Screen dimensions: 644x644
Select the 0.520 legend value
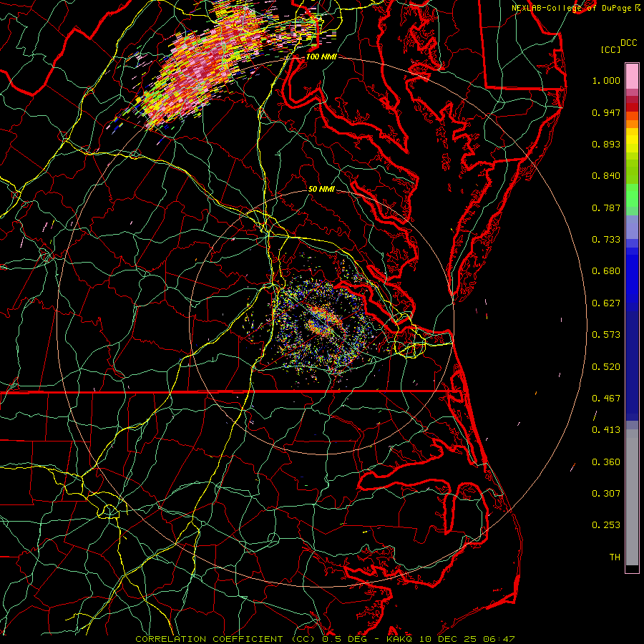[x=606, y=367]
